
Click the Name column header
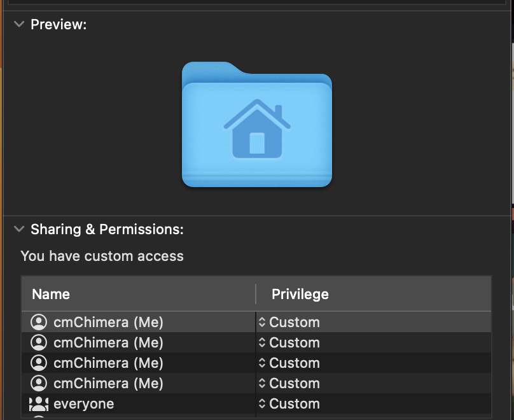point(51,294)
